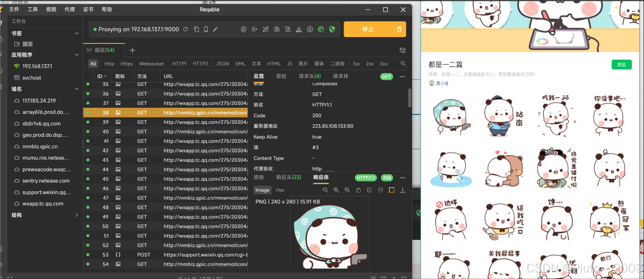The image size is (644, 279).
Task: Open the 证书 menu
Action: pos(88,9)
